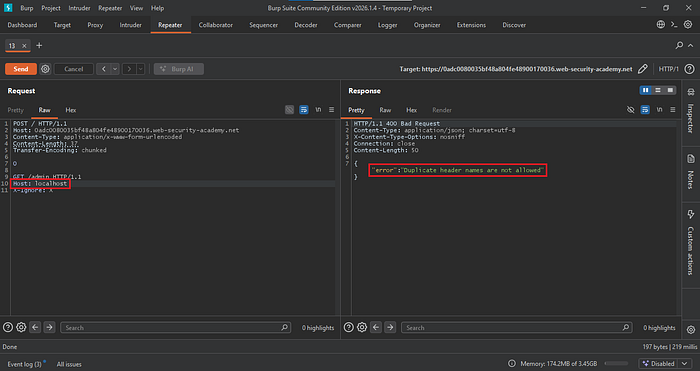The image size is (700, 371).
Task: Open request search settings gear
Action: (21, 328)
